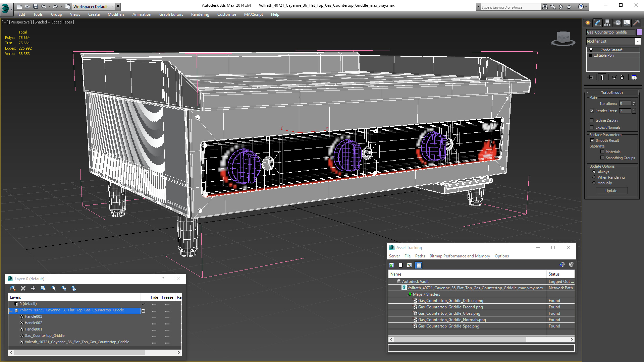The height and width of the screenshot is (362, 644).
Task: Select Handle002 in the layer list
Action: (34, 323)
